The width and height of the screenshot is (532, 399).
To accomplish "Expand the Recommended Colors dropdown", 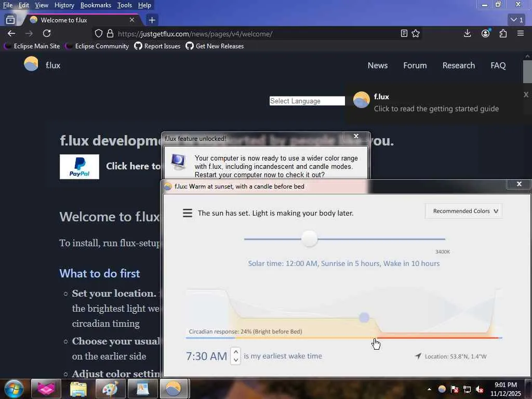I will (463, 211).
